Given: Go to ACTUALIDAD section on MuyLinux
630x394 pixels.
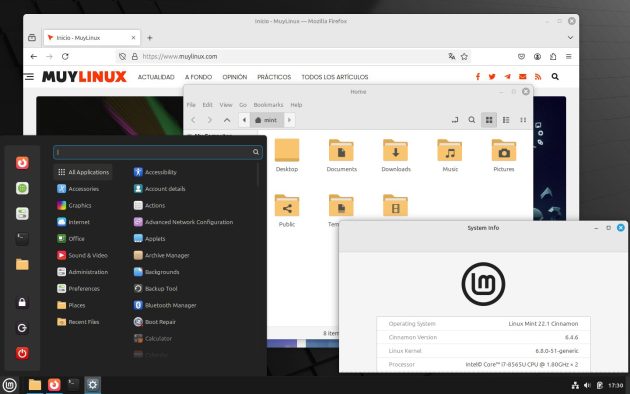Looking at the screenshot, I should point(156,77).
